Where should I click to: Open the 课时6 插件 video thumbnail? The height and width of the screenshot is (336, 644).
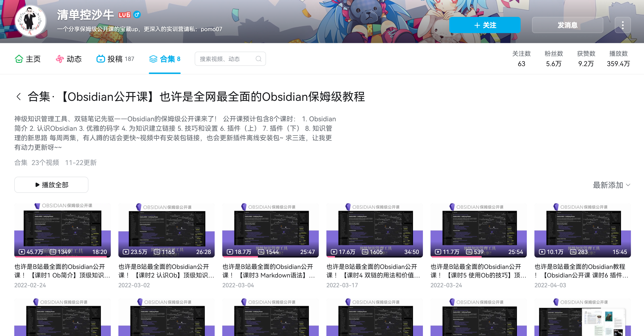582,230
